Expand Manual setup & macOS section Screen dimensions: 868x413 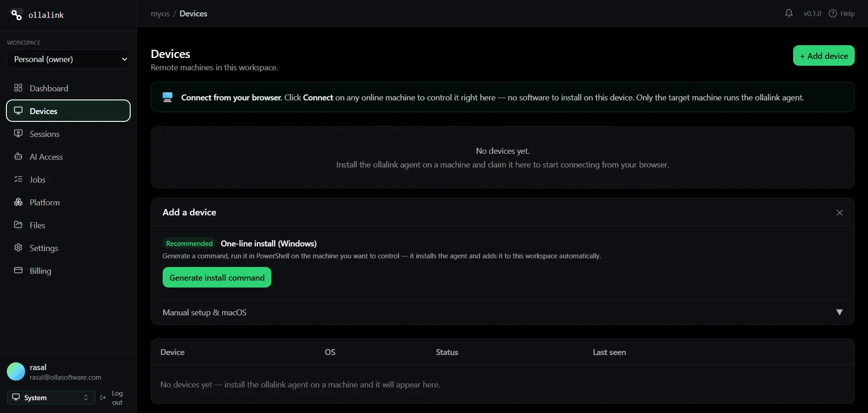[503, 312]
